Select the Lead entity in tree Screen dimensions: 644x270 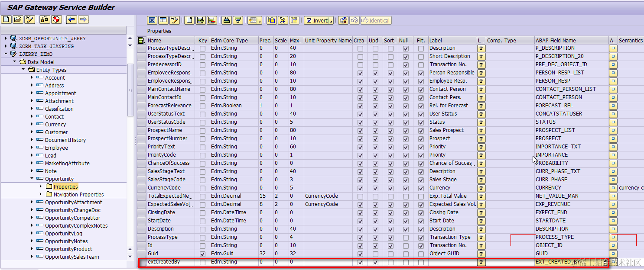[x=50, y=156]
